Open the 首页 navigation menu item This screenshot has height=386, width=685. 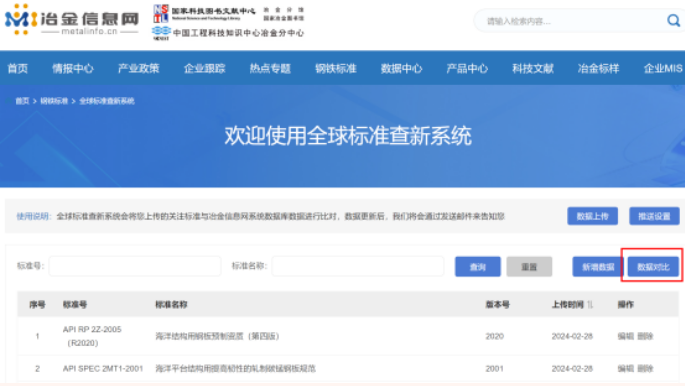18,68
